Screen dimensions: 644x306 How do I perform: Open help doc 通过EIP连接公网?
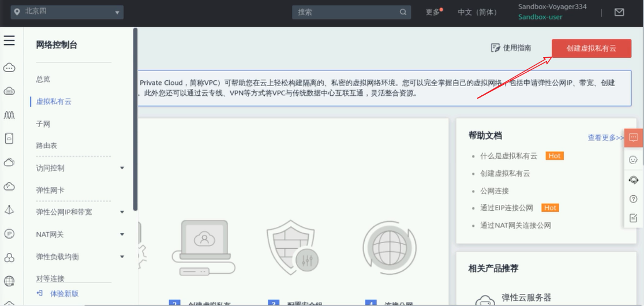(507, 208)
